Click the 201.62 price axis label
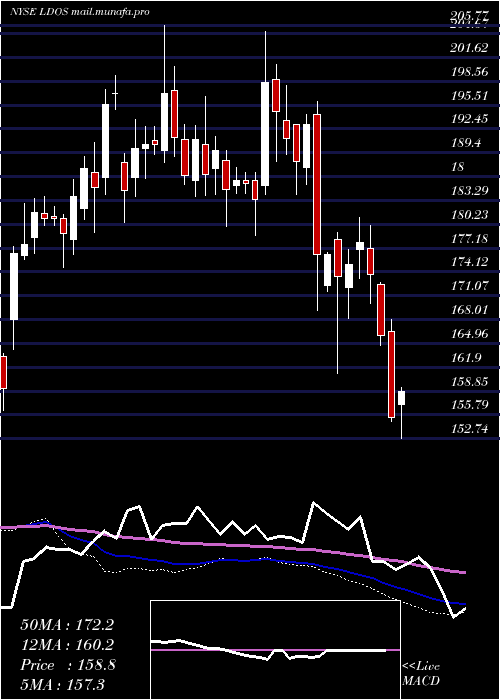Viewport: 500px width, 700px height. (469, 48)
